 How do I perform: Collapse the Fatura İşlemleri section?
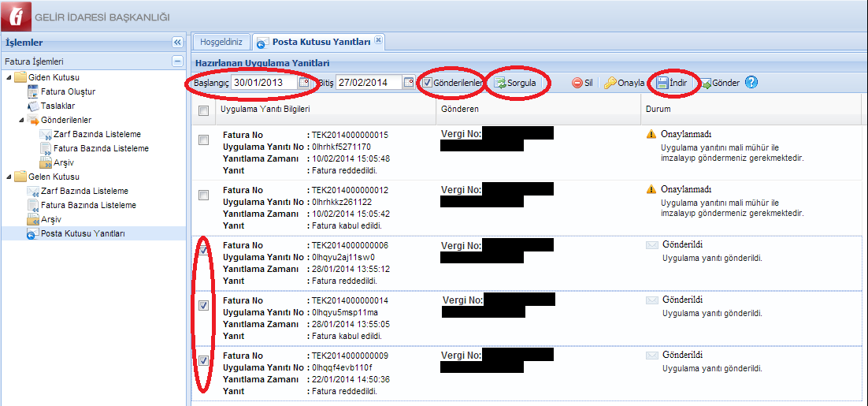click(177, 61)
